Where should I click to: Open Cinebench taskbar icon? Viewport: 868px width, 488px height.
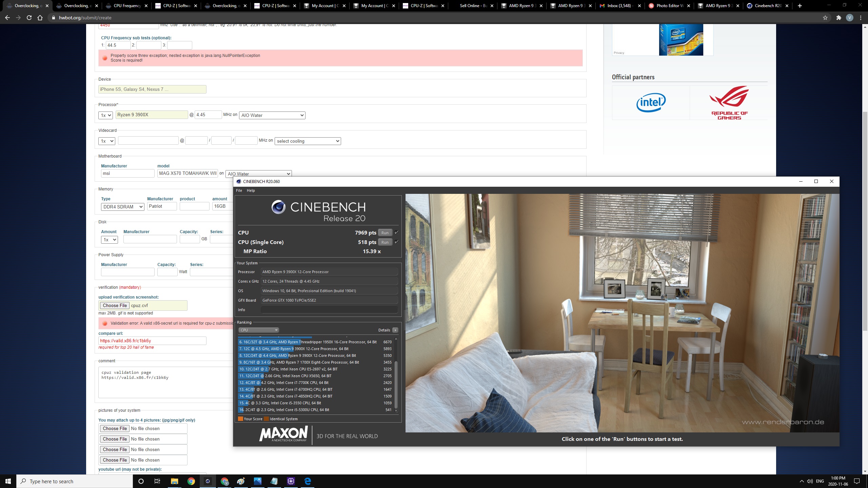click(x=208, y=481)
